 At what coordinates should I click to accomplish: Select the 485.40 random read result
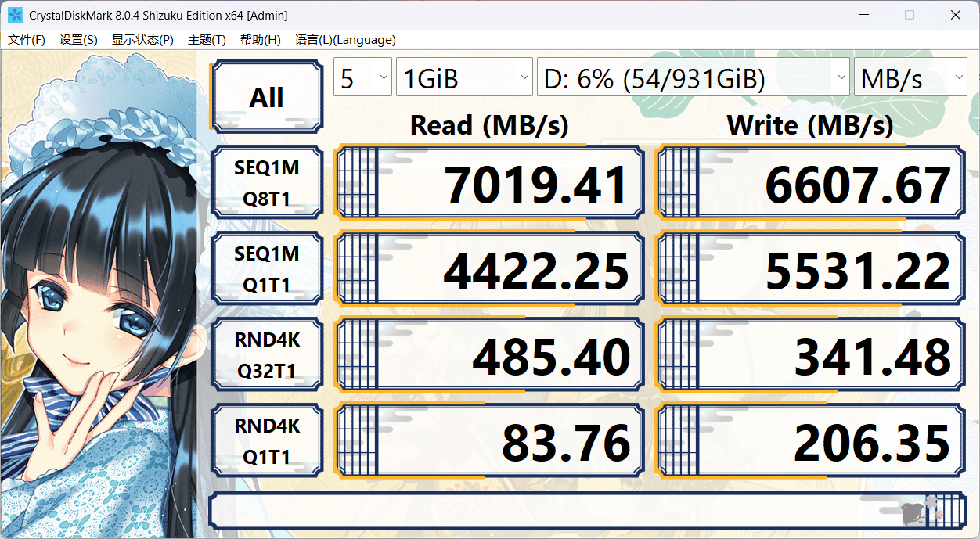[x=489, y=355]
